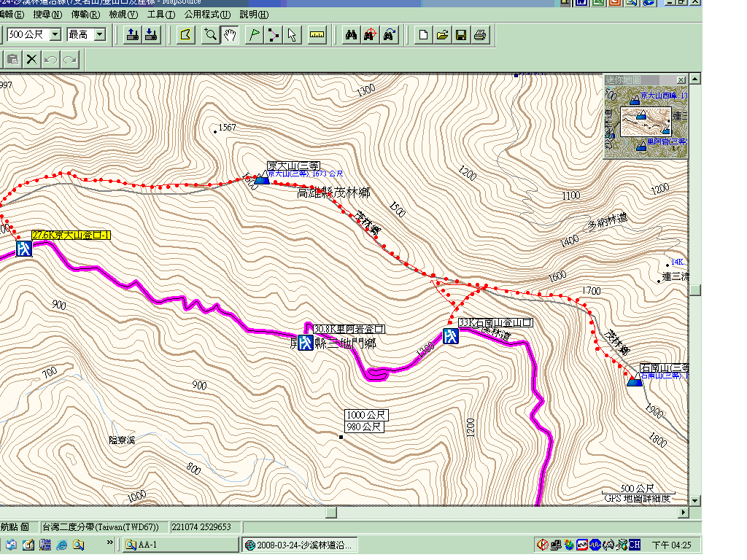Click the 台灣二度分帶(Taiwan(TWD67)) status bar field
Screen dimensions: 747x560
pos(104,527)
